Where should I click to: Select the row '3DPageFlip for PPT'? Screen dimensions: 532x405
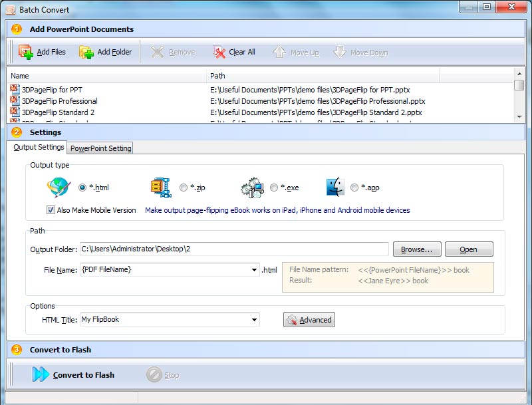(260, 90)
